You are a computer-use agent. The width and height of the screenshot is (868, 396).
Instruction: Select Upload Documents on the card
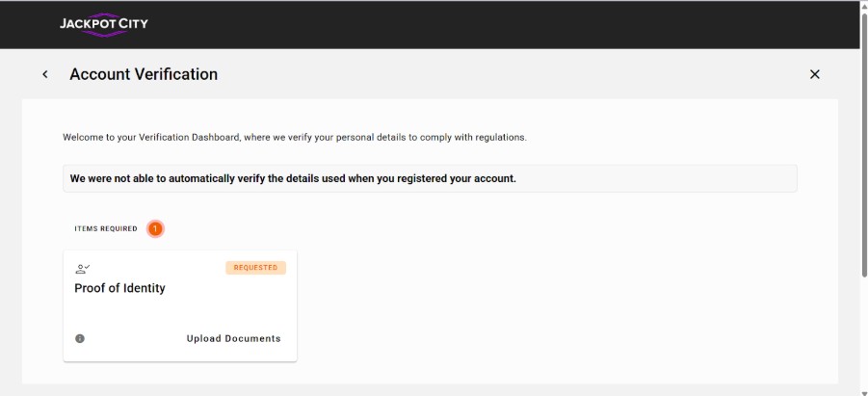pyautogui.click(x=233, y=338)
